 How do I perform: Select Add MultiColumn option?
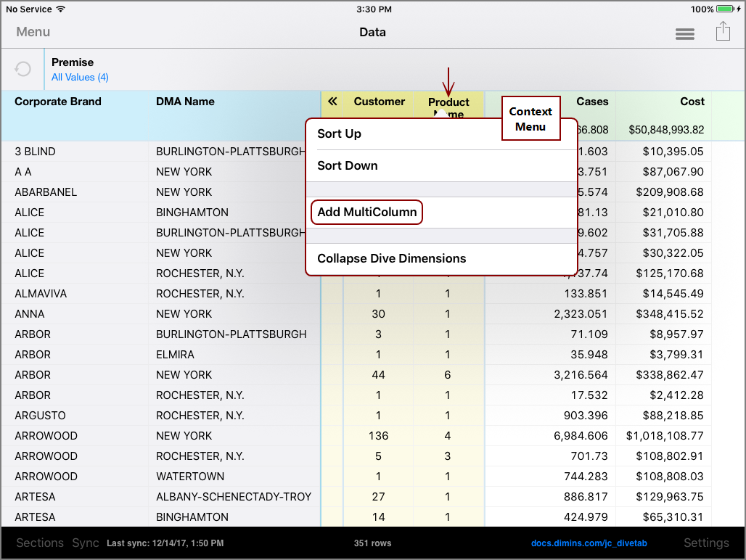click(366, 213)
